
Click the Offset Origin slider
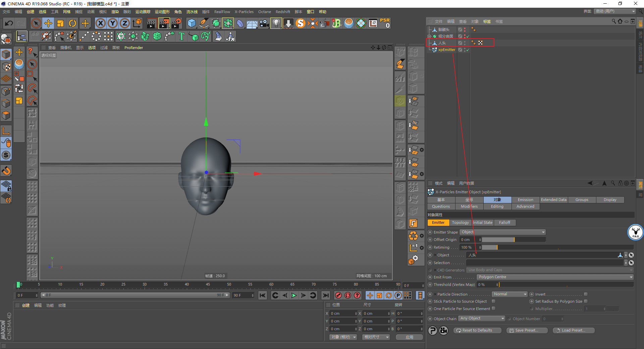coord(514,240)
